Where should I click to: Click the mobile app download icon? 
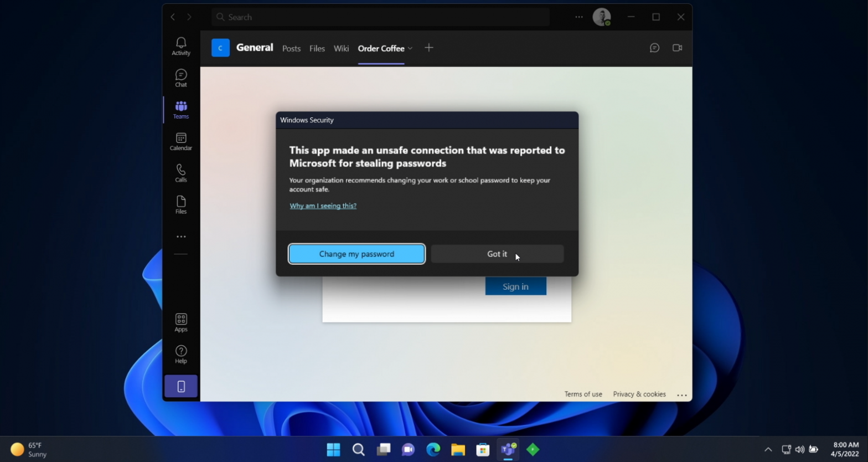[181, 386]
